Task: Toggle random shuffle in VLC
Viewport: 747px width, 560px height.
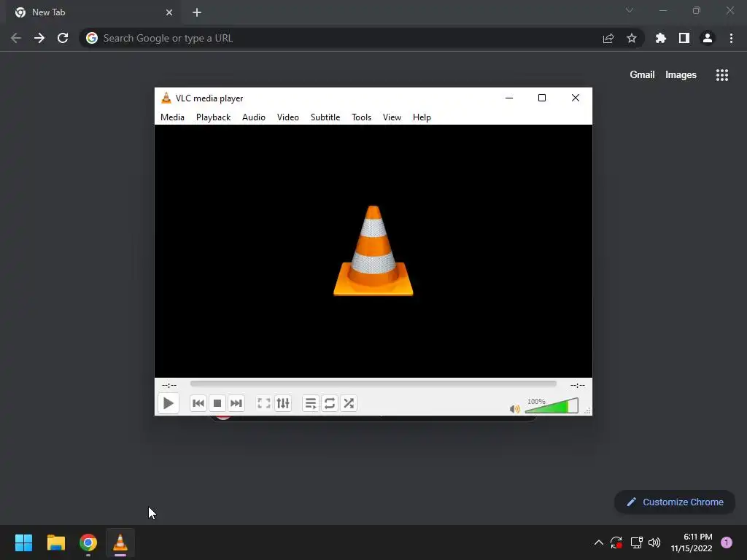Action: 349,403
